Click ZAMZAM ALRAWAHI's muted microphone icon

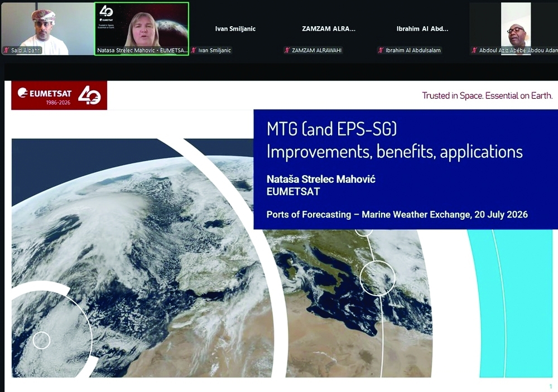coord(287,50)
